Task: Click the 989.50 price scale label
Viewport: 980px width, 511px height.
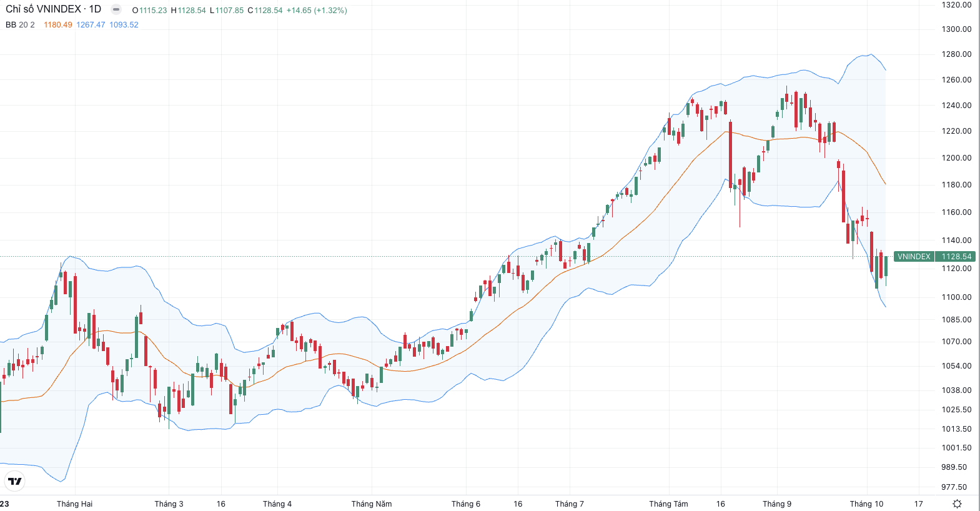Action: [954, 467]
